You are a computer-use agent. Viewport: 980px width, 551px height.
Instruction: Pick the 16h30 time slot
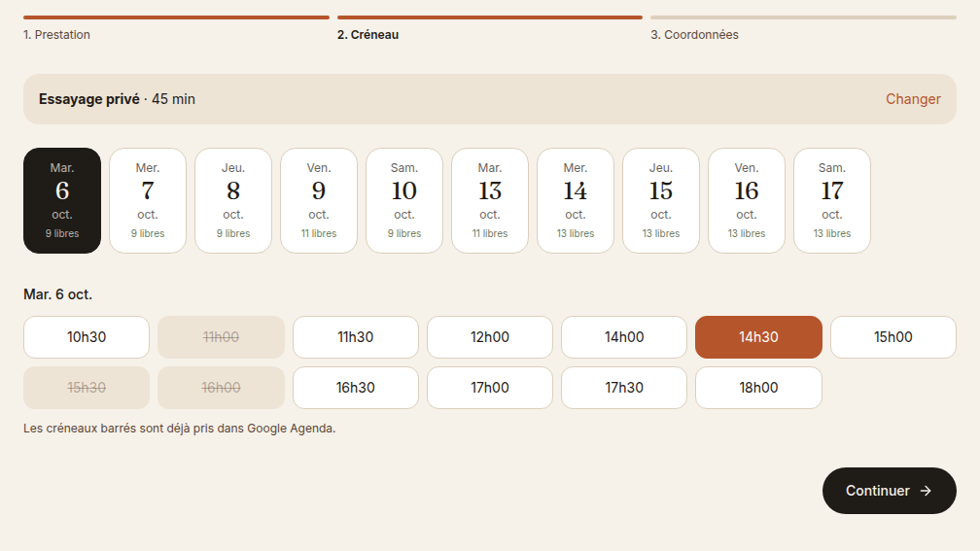point(356,388)
